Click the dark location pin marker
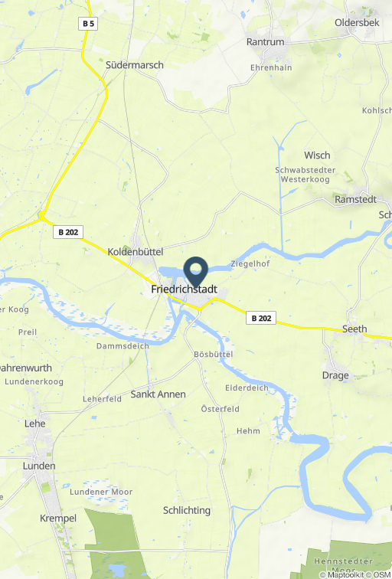This screenshot has width=392, height=579. (196, 272)
